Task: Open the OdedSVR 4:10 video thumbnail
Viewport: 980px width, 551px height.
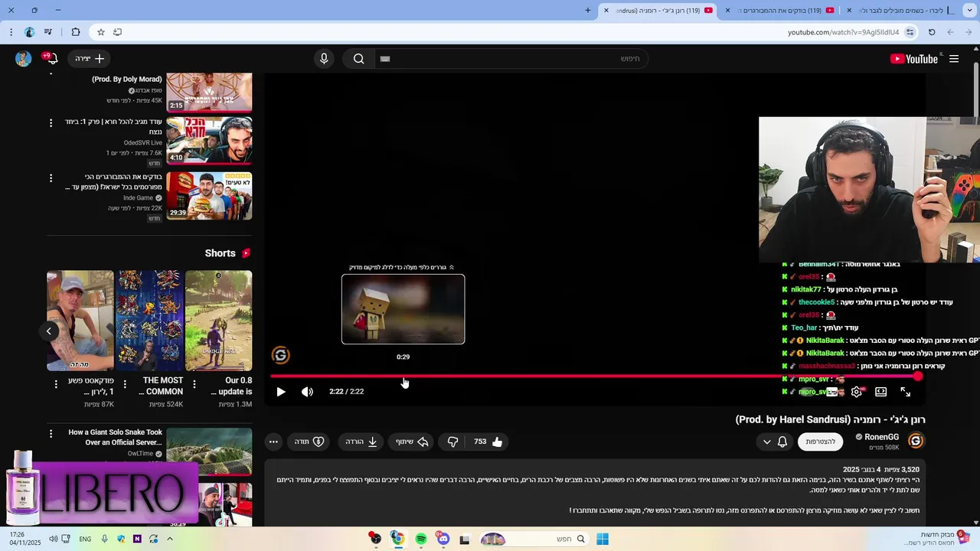Action: pyautogui.click(x=209, y=141)
